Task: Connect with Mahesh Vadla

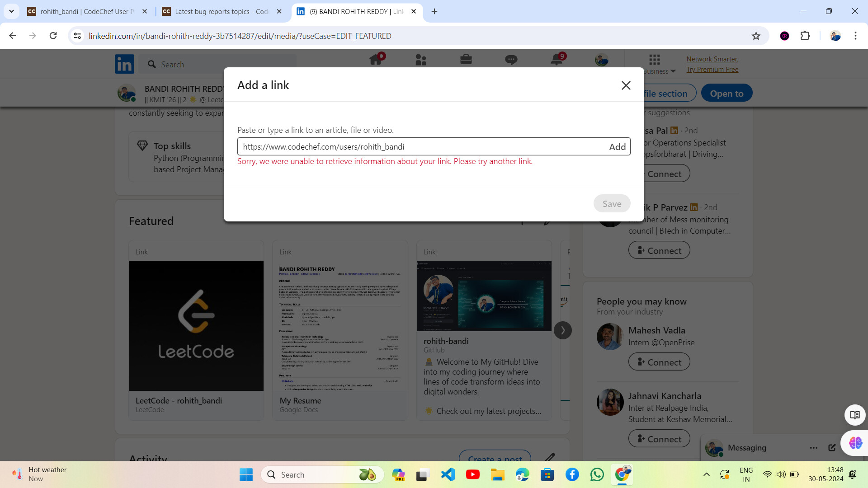Action: tap(659, 362)
